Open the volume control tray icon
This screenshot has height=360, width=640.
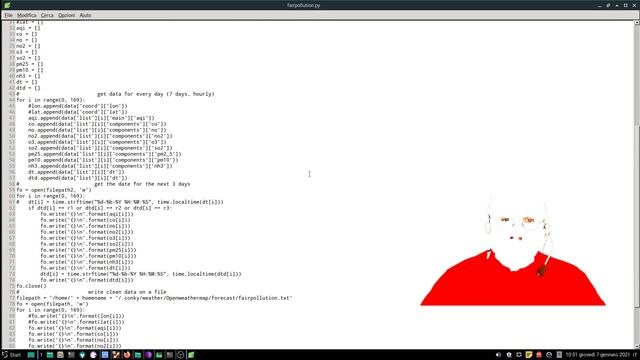click(498, 355)
